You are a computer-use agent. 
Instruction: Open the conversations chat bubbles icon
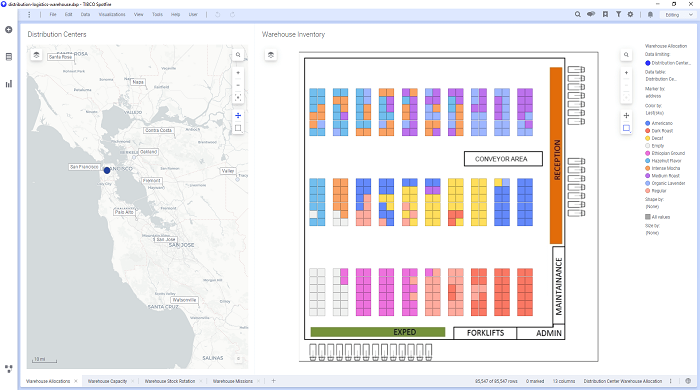click(591, 14)
